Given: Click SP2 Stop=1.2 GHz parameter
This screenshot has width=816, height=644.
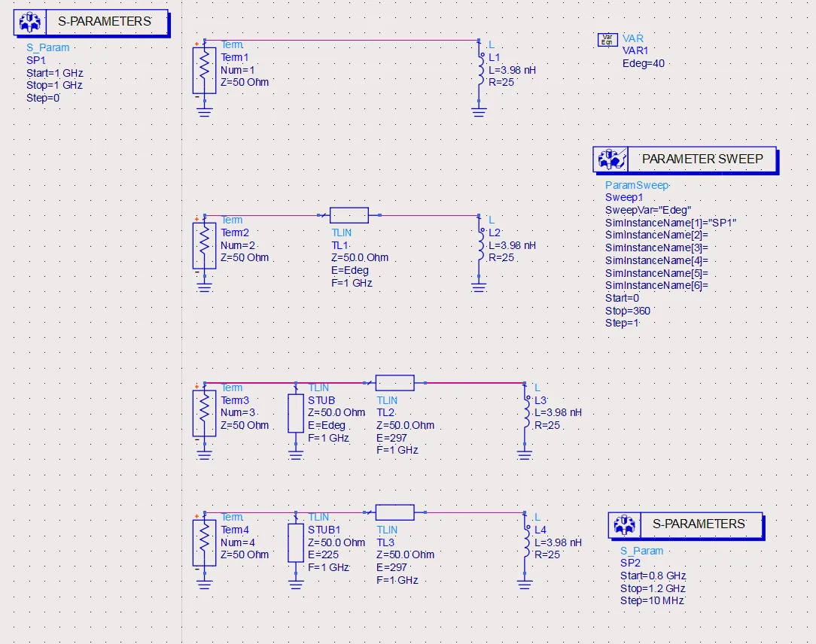Looking at the screenshot, I should pos(653,588).
